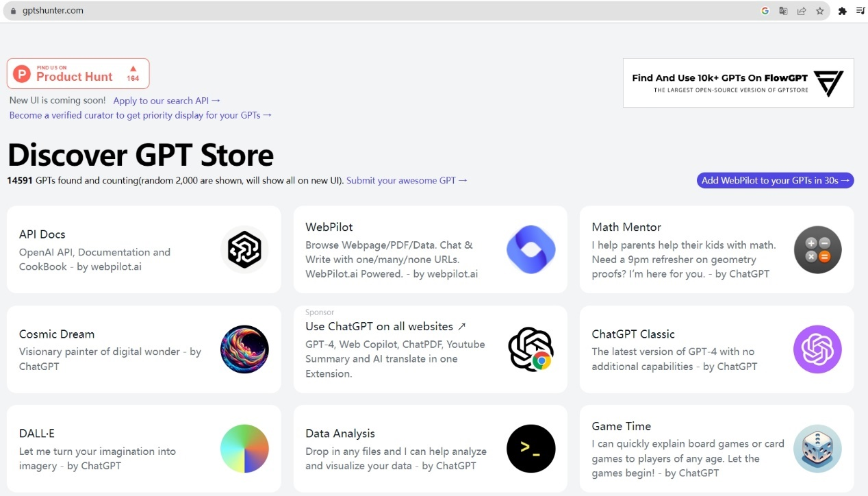Image resolution: width=868 pixels, height=496 pixels.
Task: Click the Product Hunt P logo
Action: coord(22,73)
